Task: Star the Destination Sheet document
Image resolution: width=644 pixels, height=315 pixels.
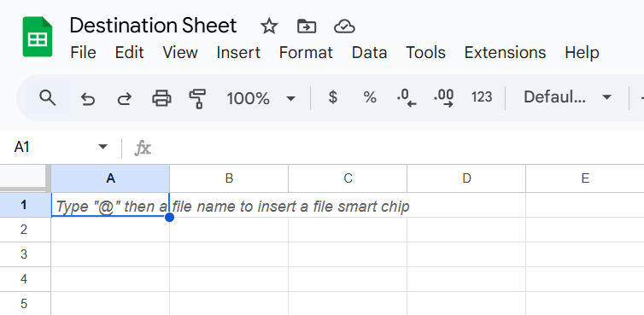Action: coord(269,26)
